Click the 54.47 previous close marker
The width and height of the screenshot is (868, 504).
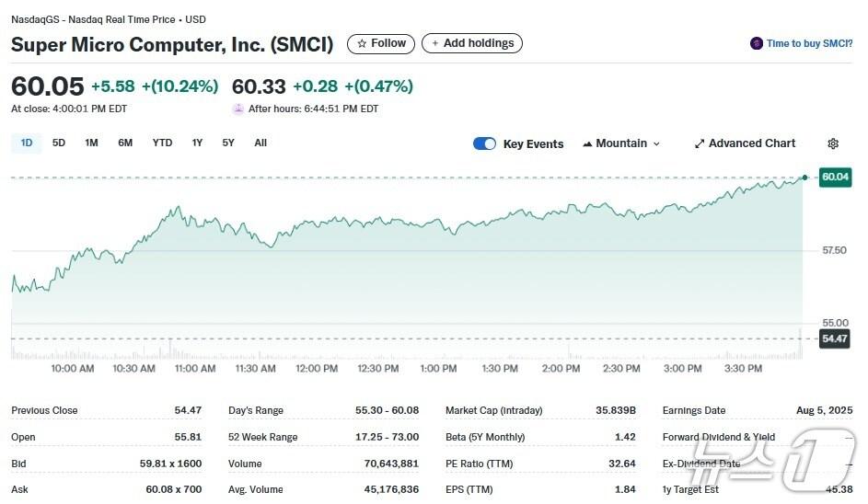point(834,338)
